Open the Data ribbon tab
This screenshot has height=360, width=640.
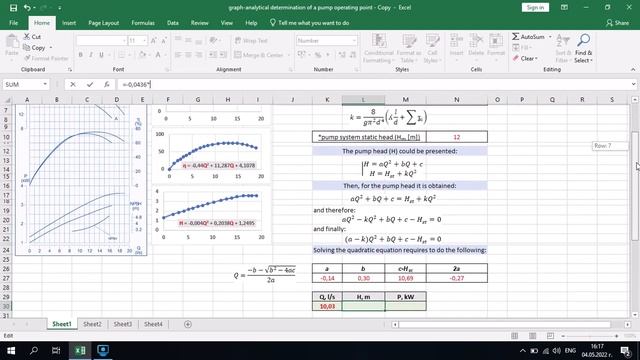click(x=173, y=23)
